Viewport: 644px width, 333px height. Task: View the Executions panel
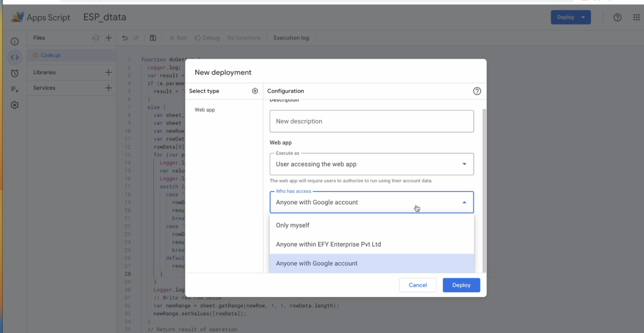tap(14, 89)
